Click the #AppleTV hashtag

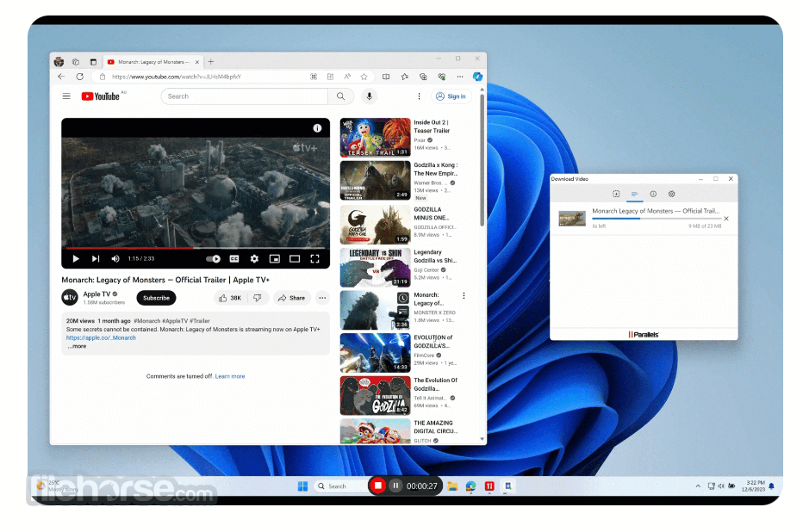point(176,321)
